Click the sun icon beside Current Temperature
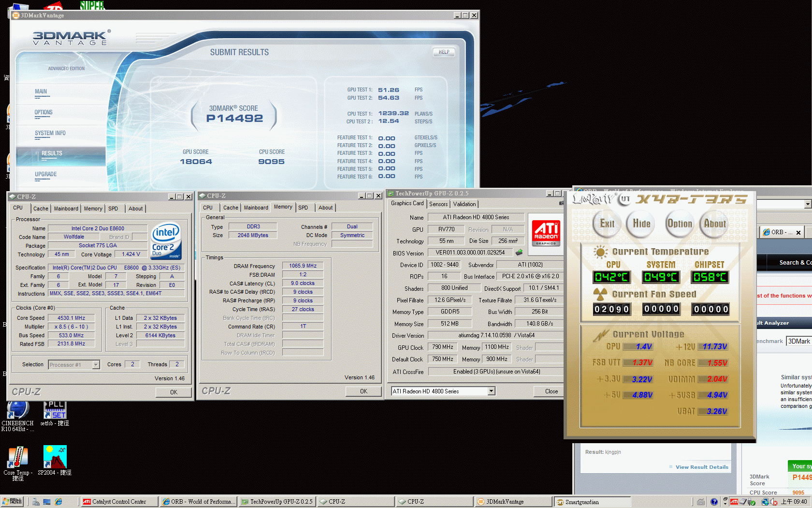Image resolution: width=812 pixels, height=508 pixels. [x=600, y=252]
